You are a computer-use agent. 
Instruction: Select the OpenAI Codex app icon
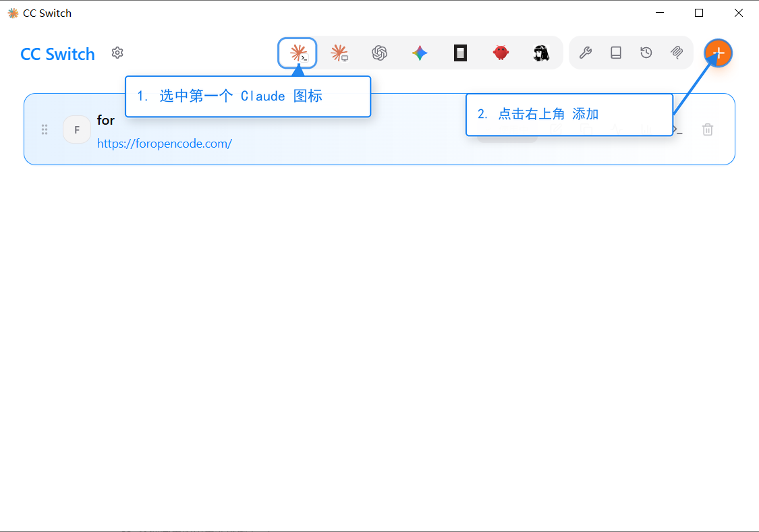pos(379,53)
